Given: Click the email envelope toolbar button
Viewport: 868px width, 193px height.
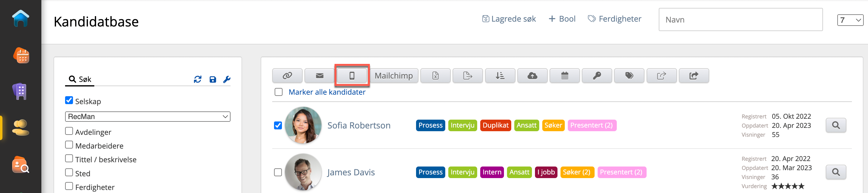Looking at the screenshot, I should coord(319,75).
